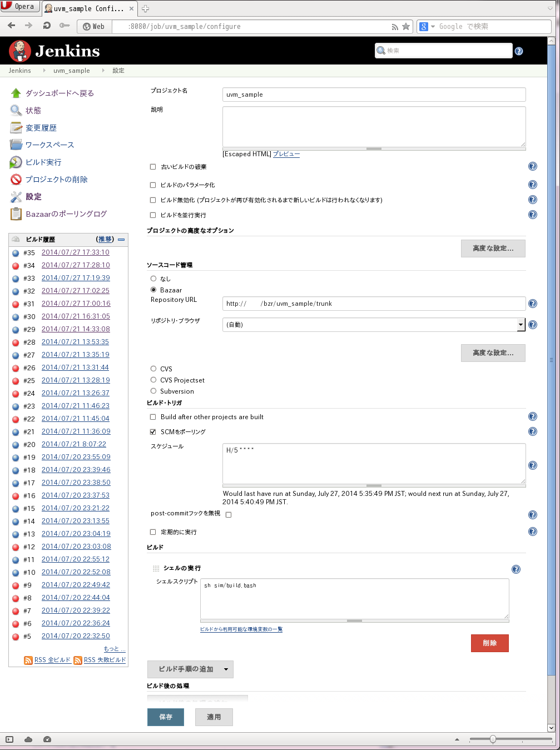The image size is (560, 750).
Task: Click 保存 save button
Action: 166,717
